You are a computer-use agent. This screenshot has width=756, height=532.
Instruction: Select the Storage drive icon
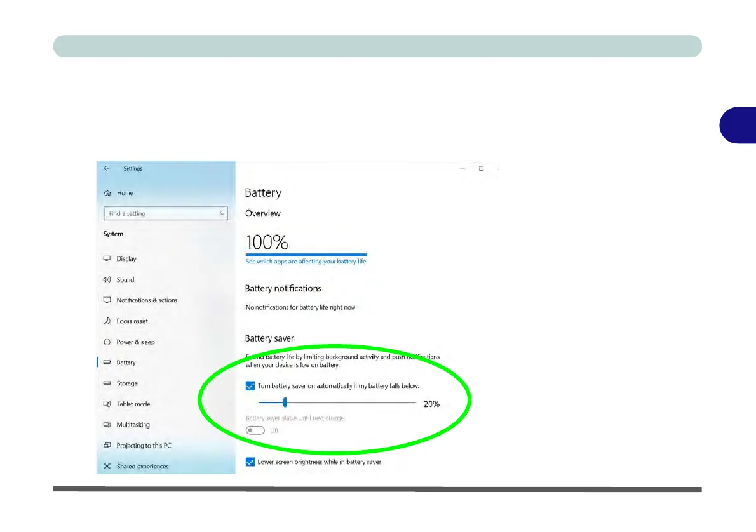click(107, 383)
